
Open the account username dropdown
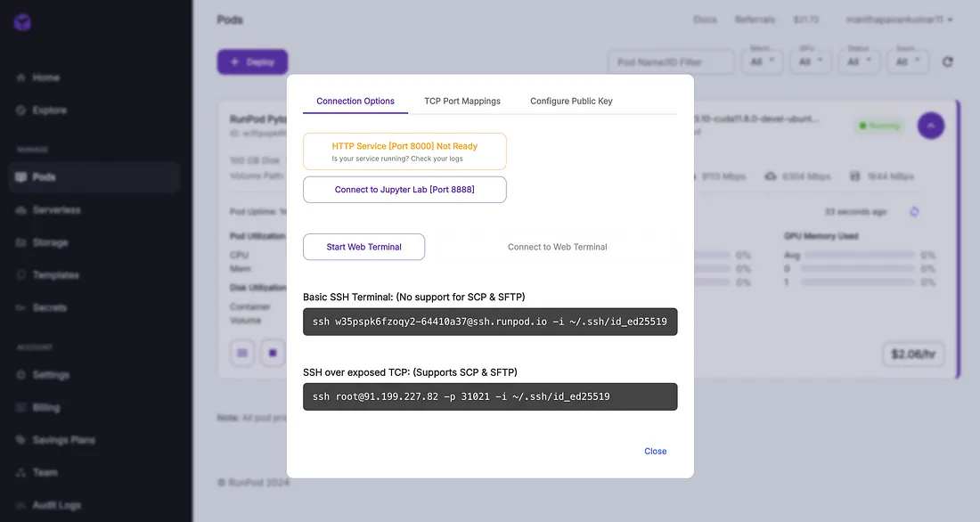(899, 20)
